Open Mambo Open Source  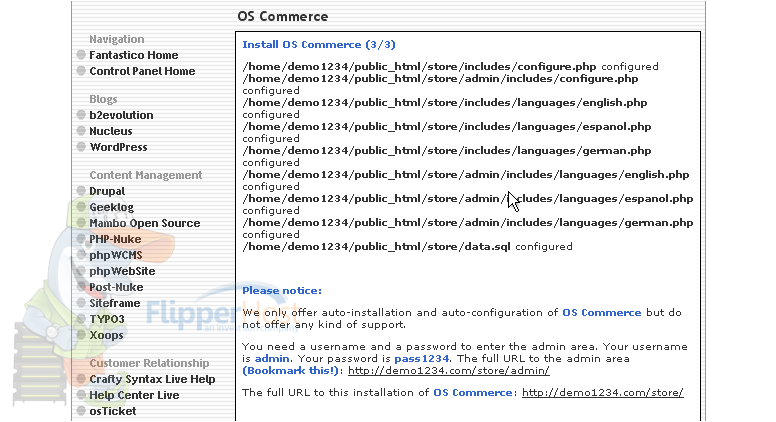(145, 223)
